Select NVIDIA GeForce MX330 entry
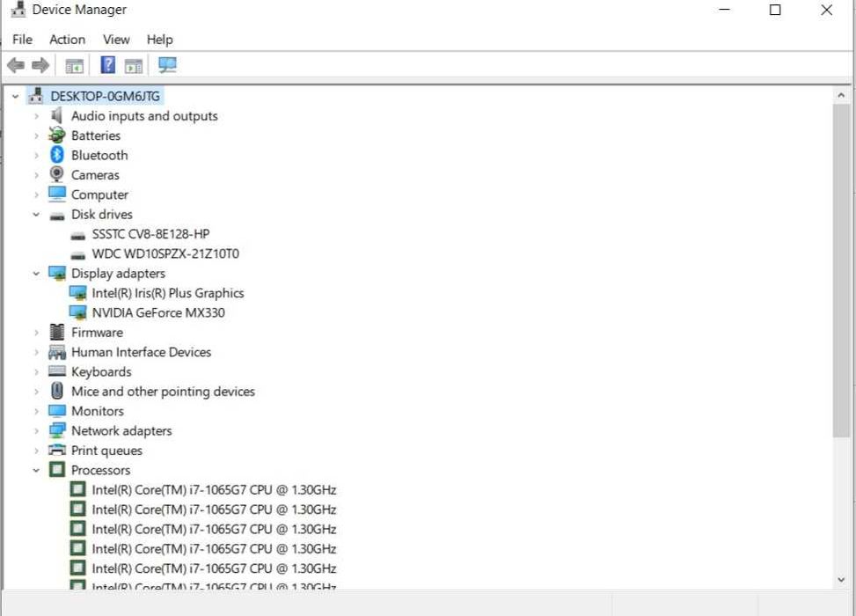 (158, 312)
